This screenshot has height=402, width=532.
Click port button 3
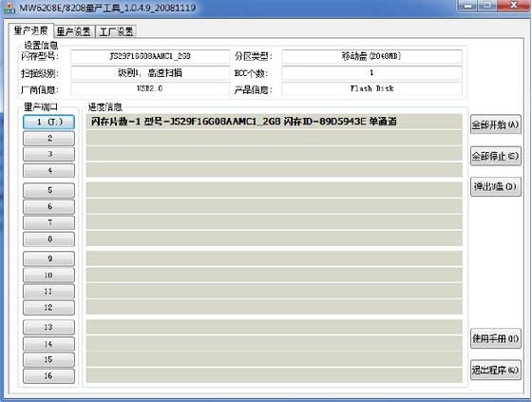pos(48,154)
